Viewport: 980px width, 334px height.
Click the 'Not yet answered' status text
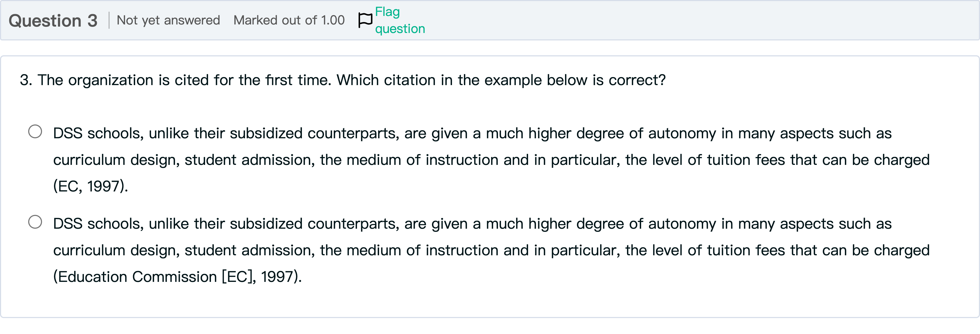point(168,20)
